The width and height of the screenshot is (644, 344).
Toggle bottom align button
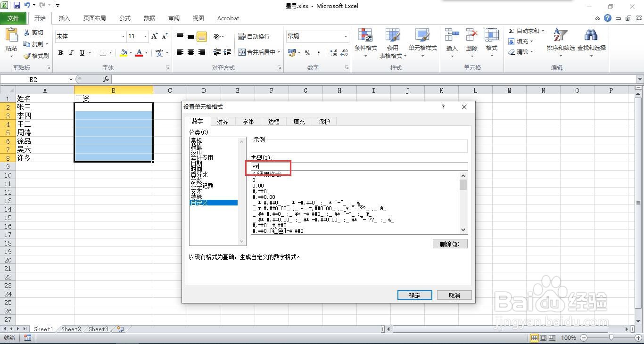pos(202,36)
